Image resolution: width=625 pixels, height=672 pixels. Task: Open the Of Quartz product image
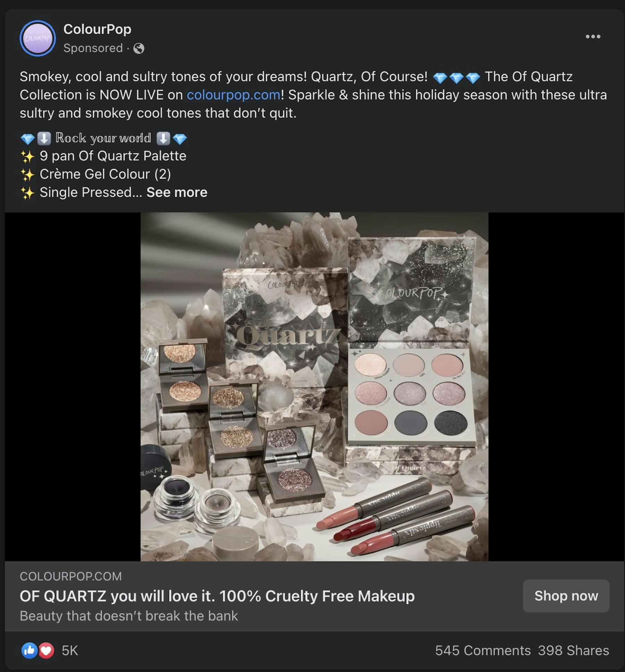click(x=314, y=387)
